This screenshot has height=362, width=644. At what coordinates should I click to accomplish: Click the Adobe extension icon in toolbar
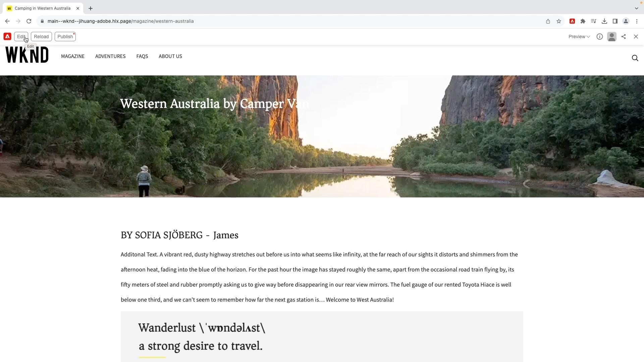tap(572, 21)
